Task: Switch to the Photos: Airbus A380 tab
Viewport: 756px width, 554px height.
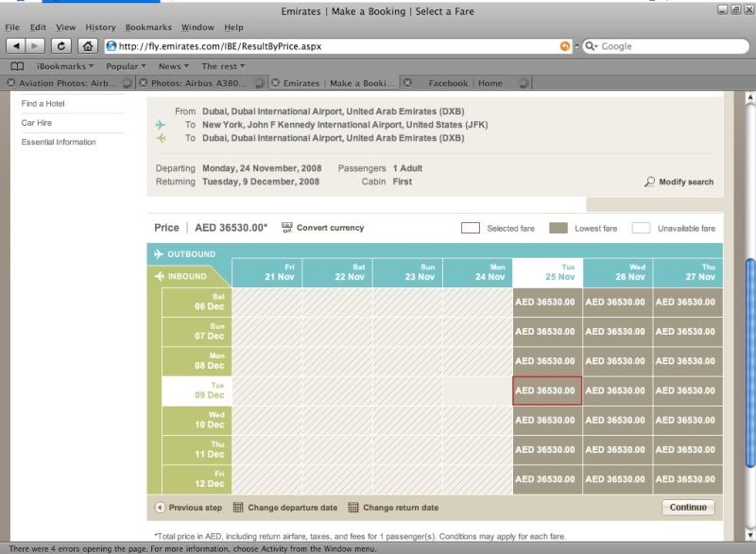Action: point(201,83)
